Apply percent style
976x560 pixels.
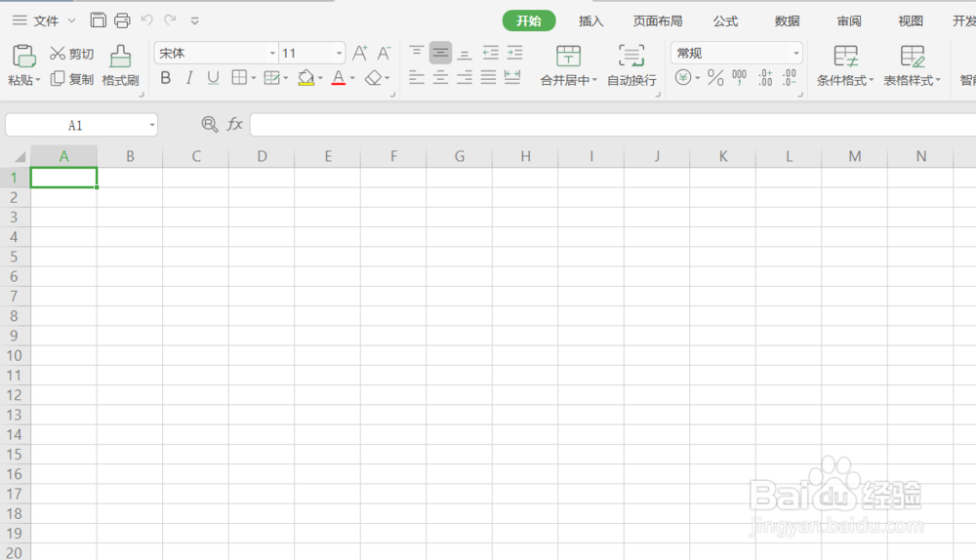point(715,78)
